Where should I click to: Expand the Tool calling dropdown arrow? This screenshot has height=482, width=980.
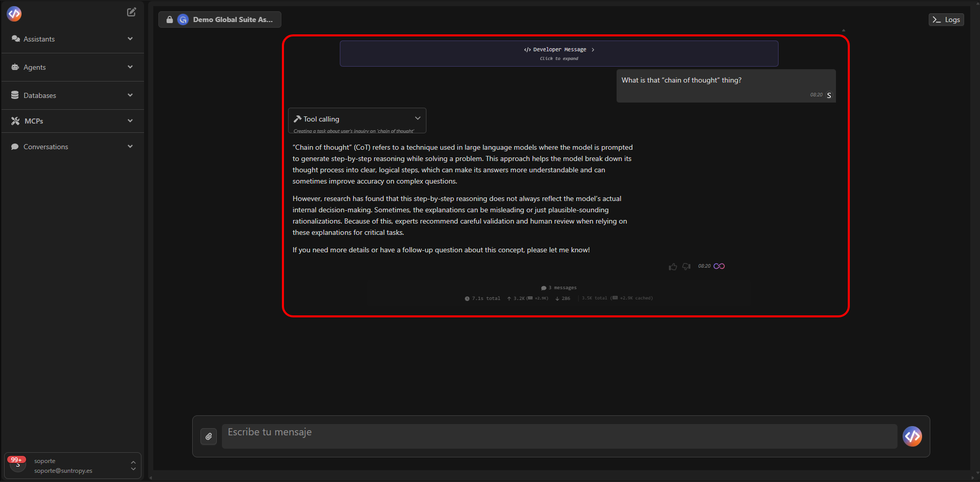click(x=418, y=118)
